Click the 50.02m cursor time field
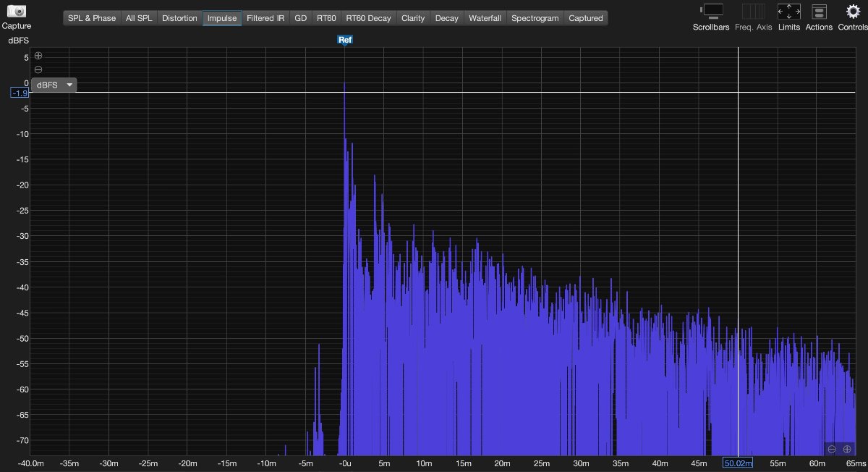Image resolution: width=868 pixels, height=472 pixels. coord(739,463)
